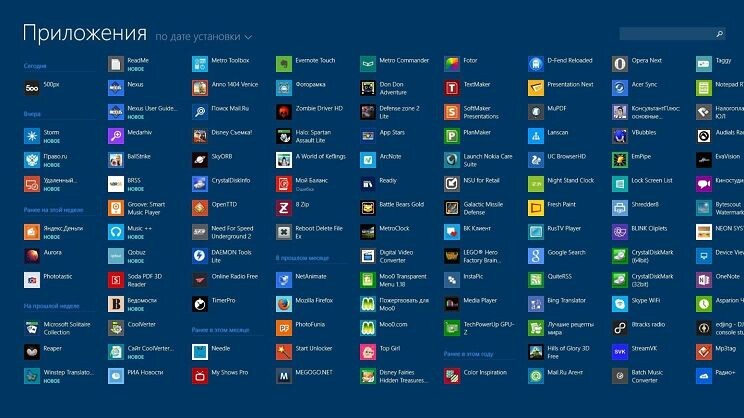Select the 'Вчера' group header
744x418 pixels.
[32, 114]
